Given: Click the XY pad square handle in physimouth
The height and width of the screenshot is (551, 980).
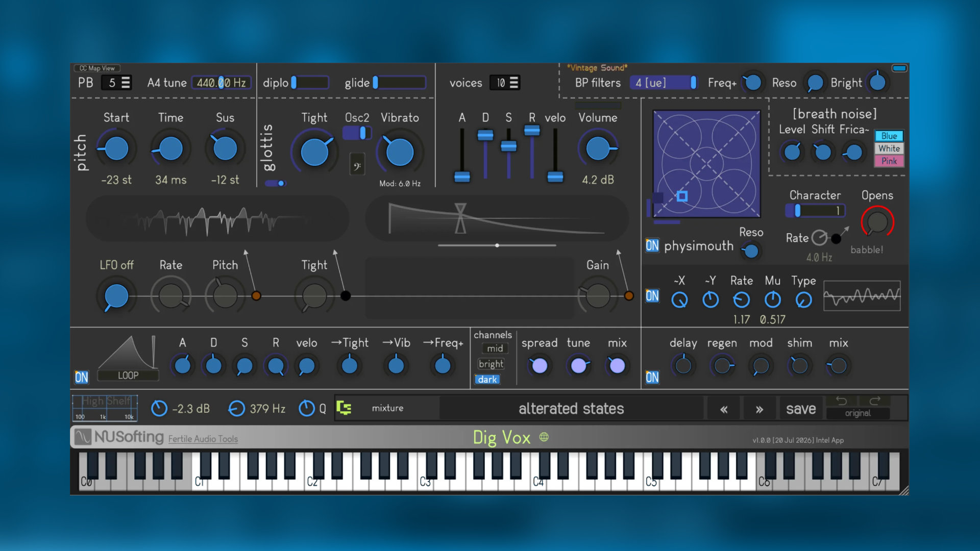Looking at the screenshot, I should pos(682,196).
